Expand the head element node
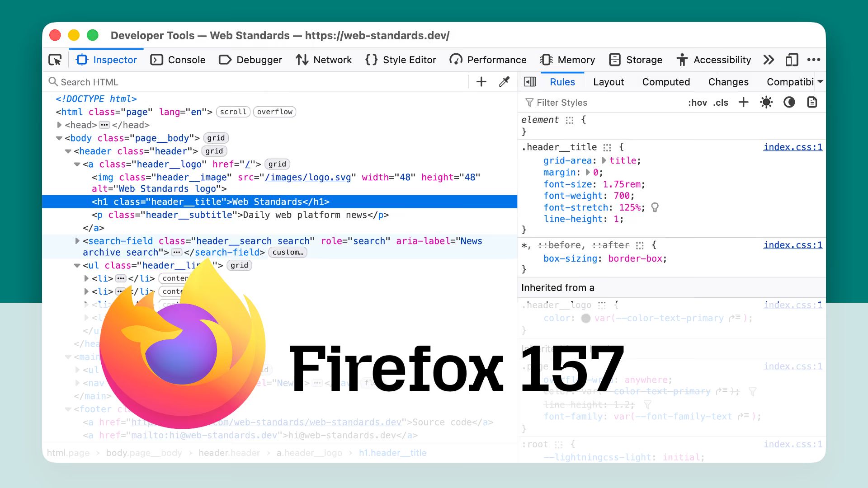The height and width of the screenshot is (488, 868). pyautogui.click(x=59, y=125)
